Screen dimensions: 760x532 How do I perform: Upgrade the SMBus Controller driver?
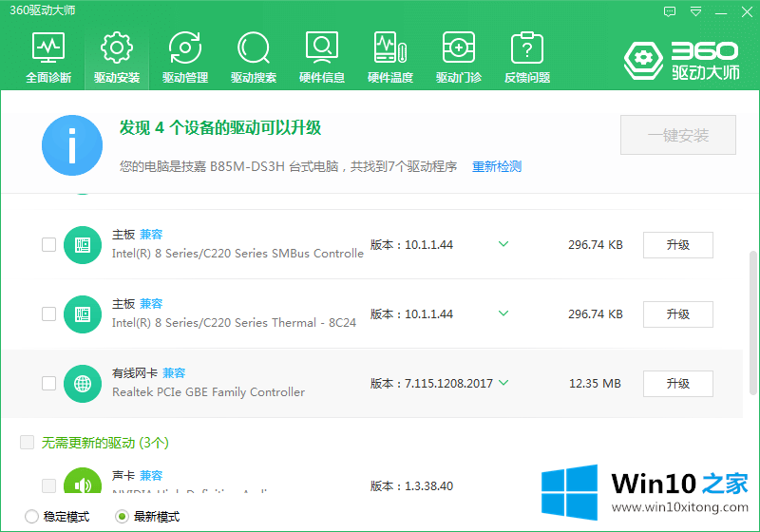click(678, 245)
